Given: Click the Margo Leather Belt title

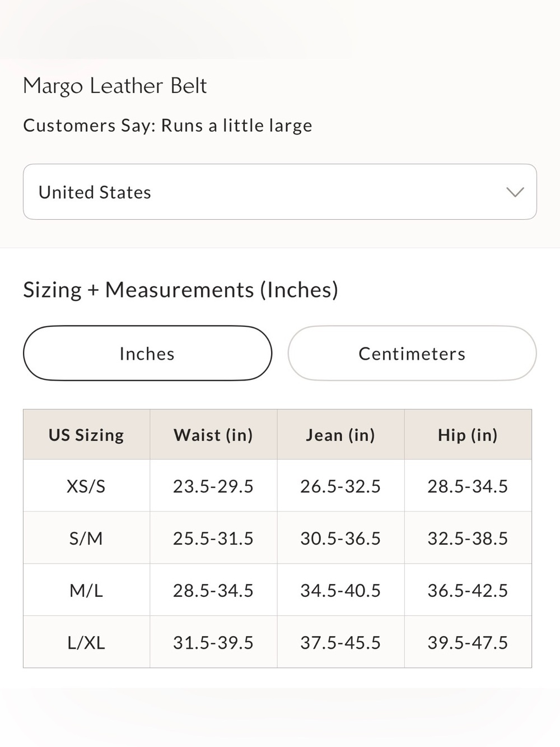Looking at the screenshot, I should pos(115,86).
